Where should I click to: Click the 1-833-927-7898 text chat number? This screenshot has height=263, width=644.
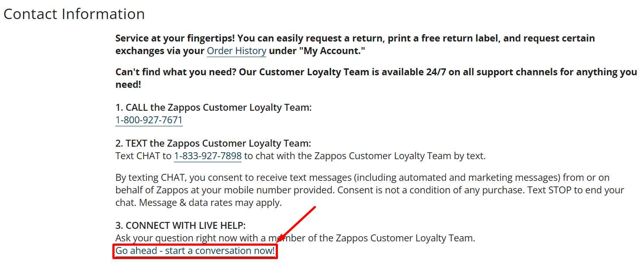(207, 155)
